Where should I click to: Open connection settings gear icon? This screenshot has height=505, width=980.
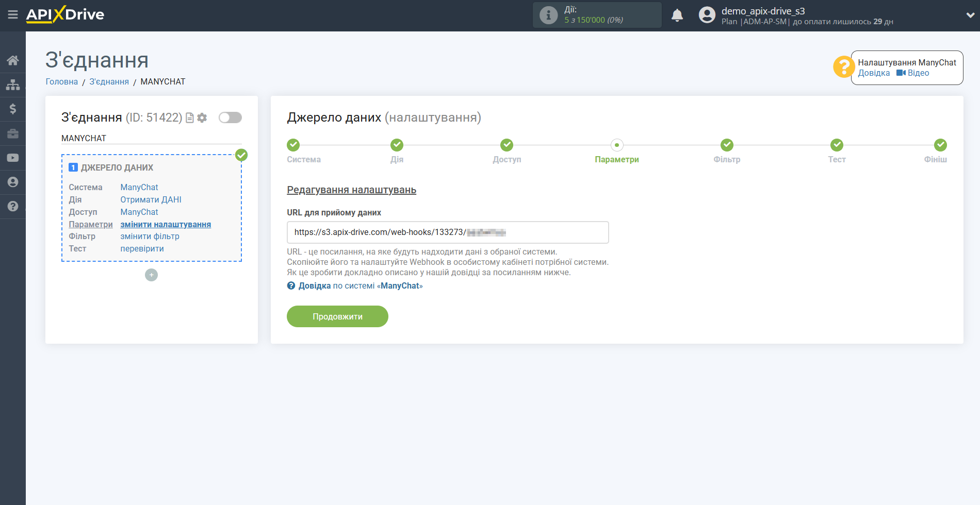[x=202, y=118]
